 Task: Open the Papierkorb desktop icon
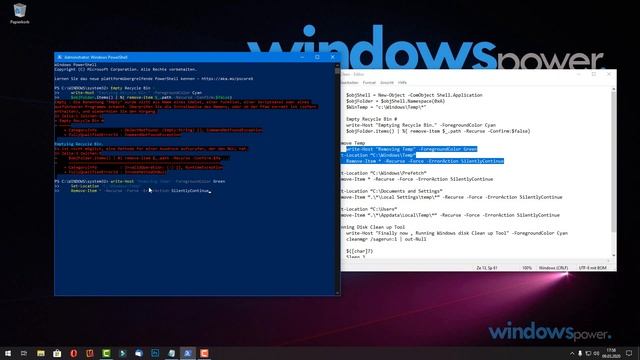coord(20,13)
